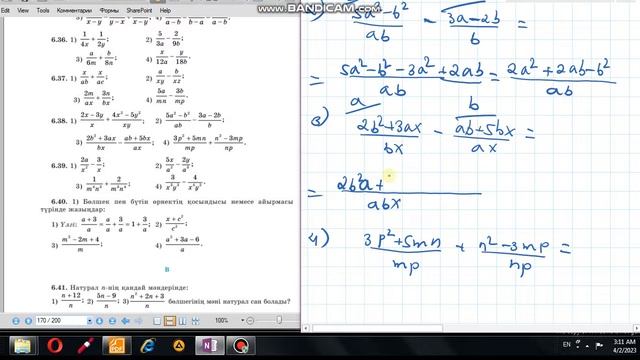Open the zoom level dropdown arrow
The height and width of the screenshot is (360, 640).
point(242,321)
